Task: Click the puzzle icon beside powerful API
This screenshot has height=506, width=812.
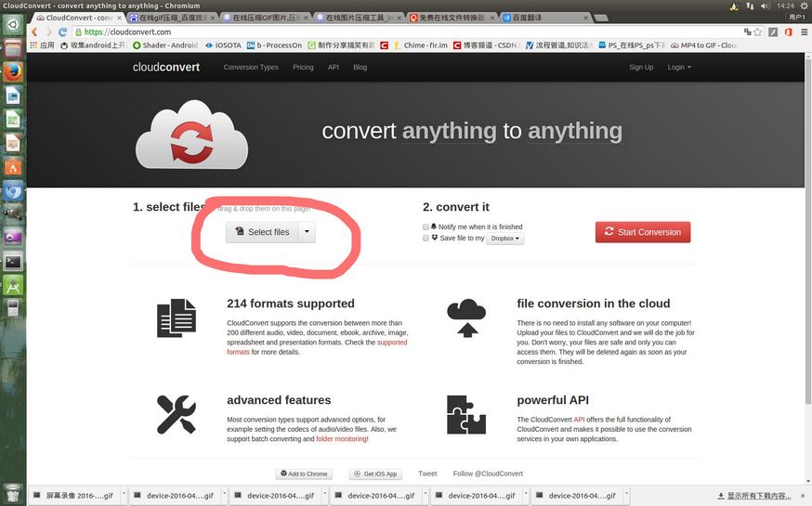Action: [466, 414]
